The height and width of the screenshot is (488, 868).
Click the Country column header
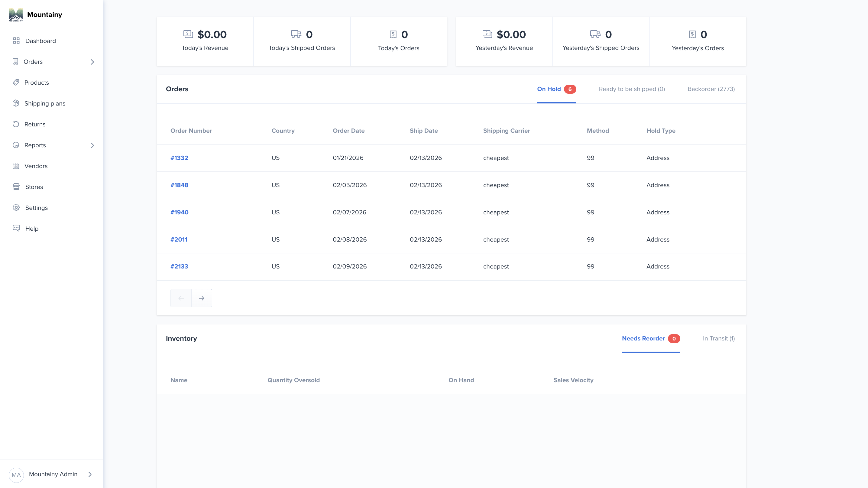(x=283, y=131)
